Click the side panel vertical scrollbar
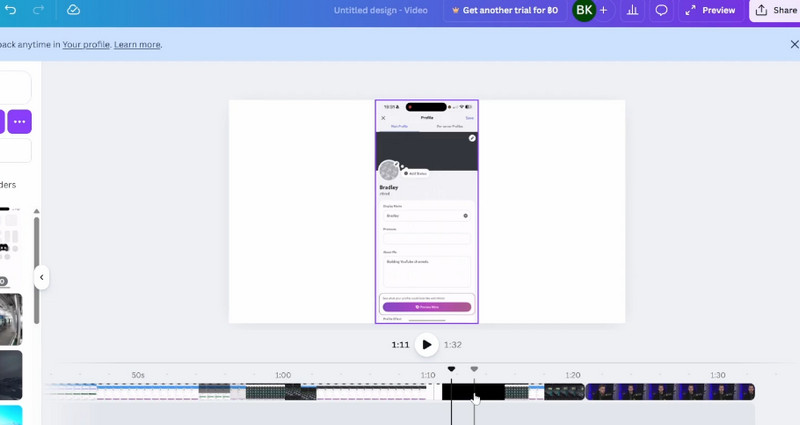 point(36,270)
